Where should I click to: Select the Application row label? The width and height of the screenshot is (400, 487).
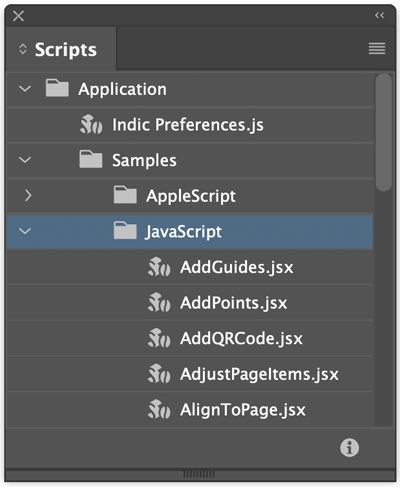tap(122, 89)
